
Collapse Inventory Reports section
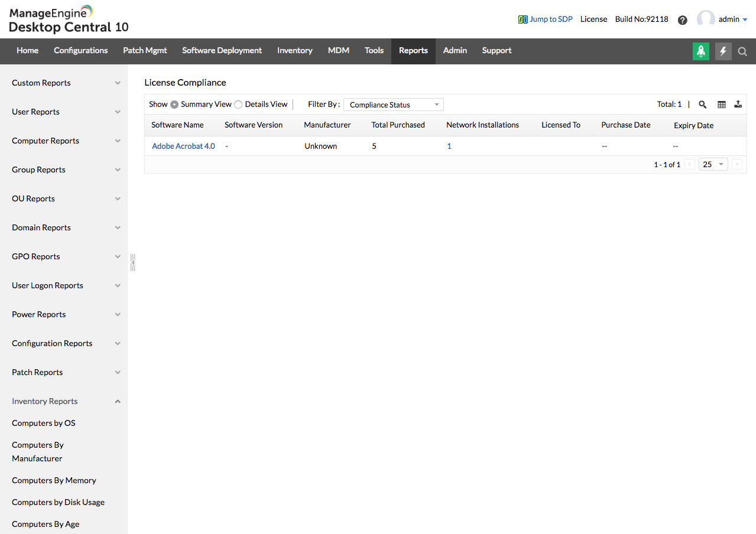(64, 401)
